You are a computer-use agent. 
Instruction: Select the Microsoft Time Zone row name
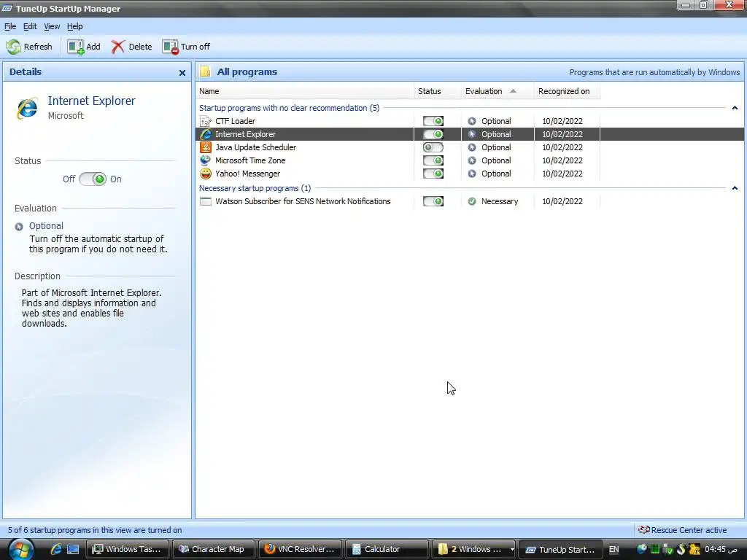point(250,160)
